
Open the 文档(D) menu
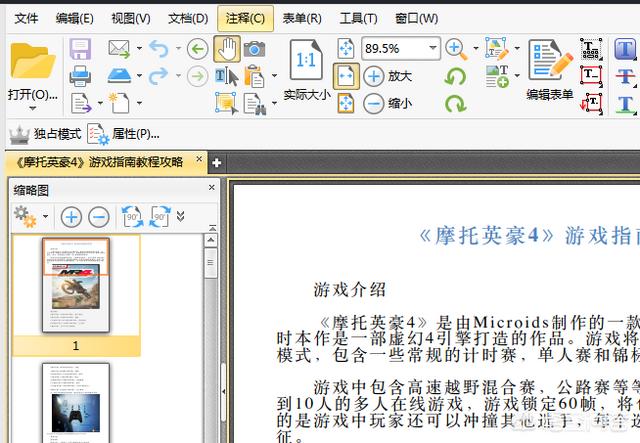click(x=188, y=18)
